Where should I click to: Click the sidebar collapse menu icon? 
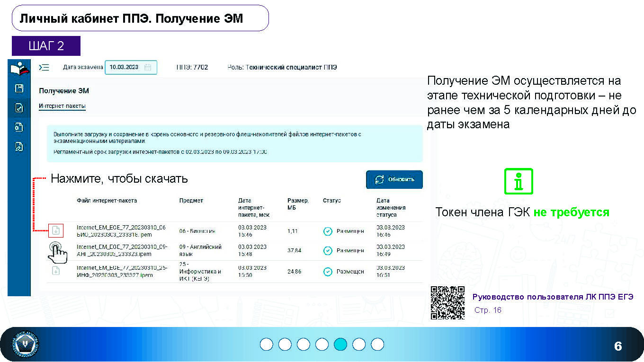coord(44,67)
